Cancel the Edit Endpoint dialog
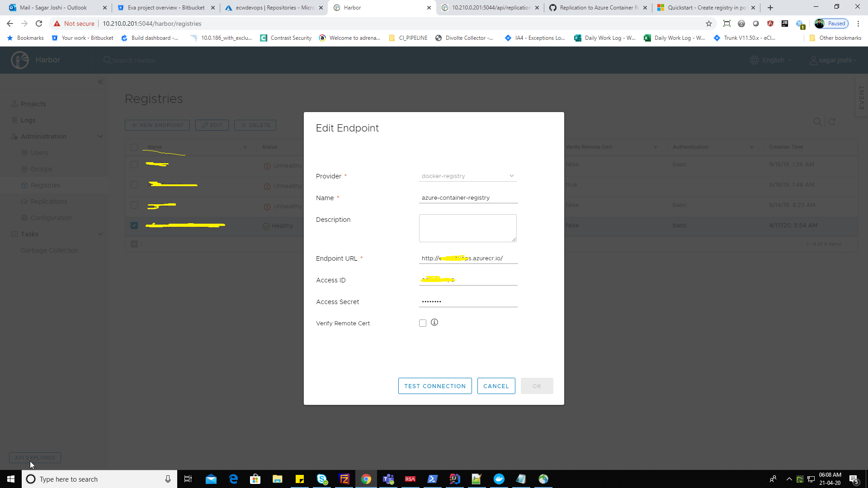Image resolution: width=868 pixels, height=488 pixels. point(496,386)
